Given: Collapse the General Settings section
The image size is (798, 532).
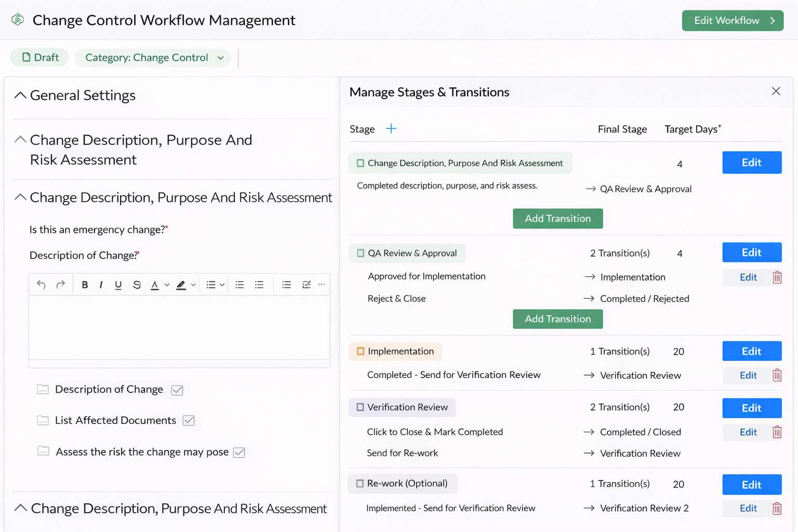Looking at the screenshot, I should pyautogui.click(x=20, y=95).
